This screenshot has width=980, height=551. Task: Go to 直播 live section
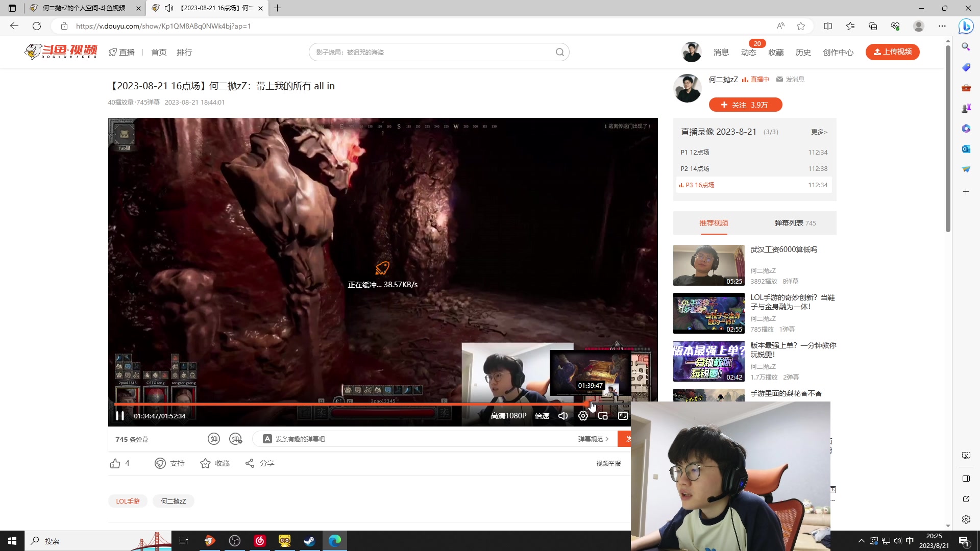click(122, 52)
